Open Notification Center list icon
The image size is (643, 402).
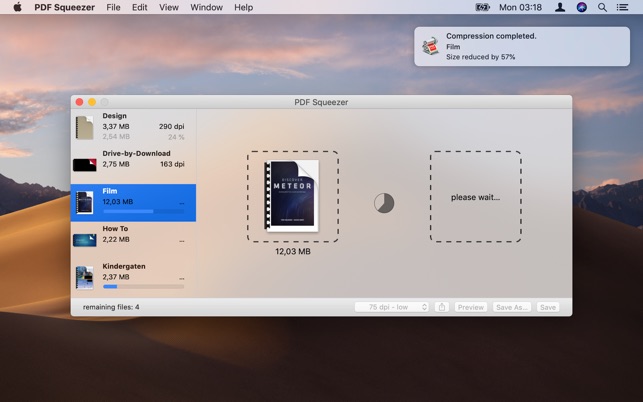(x=623, y=7)
